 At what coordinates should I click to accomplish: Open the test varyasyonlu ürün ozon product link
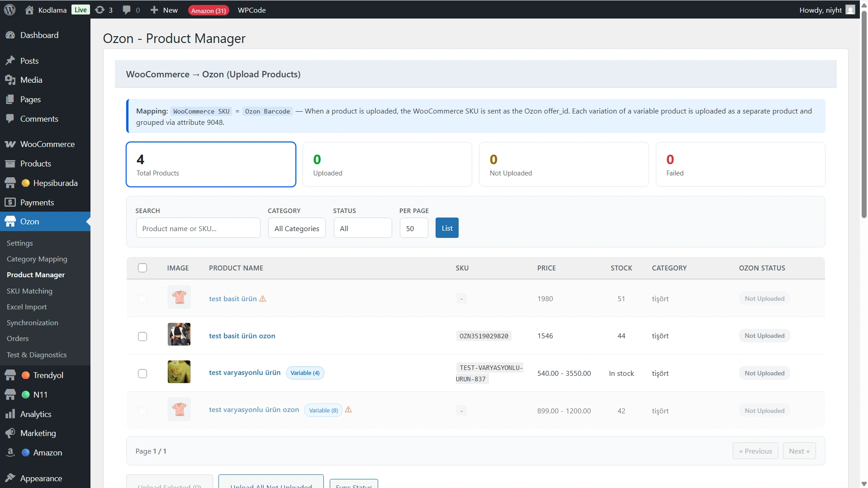point(254,410)
